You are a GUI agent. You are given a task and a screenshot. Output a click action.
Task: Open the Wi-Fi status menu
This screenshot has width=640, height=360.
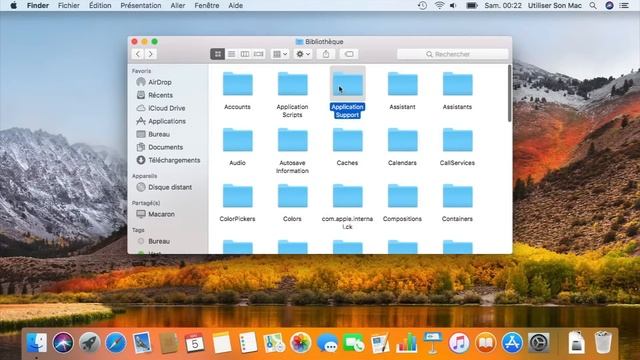pos(439,5)
